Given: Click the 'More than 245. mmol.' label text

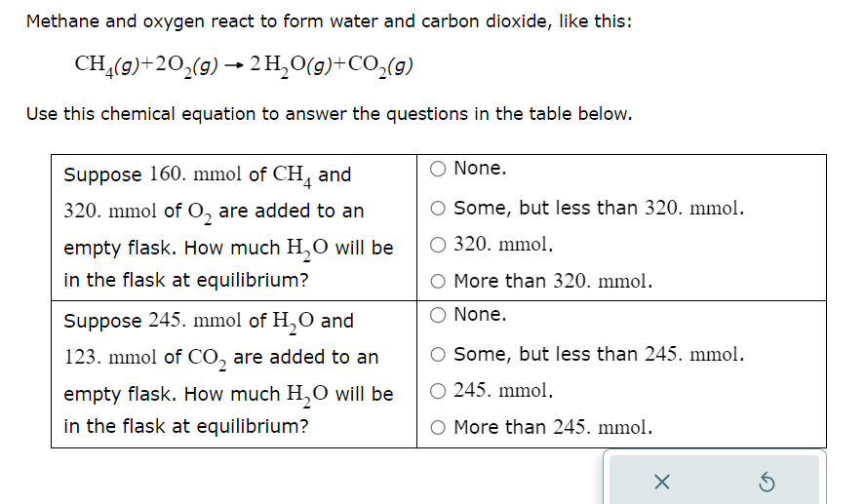Looking at the screenshot, I should tap(553, 427).
